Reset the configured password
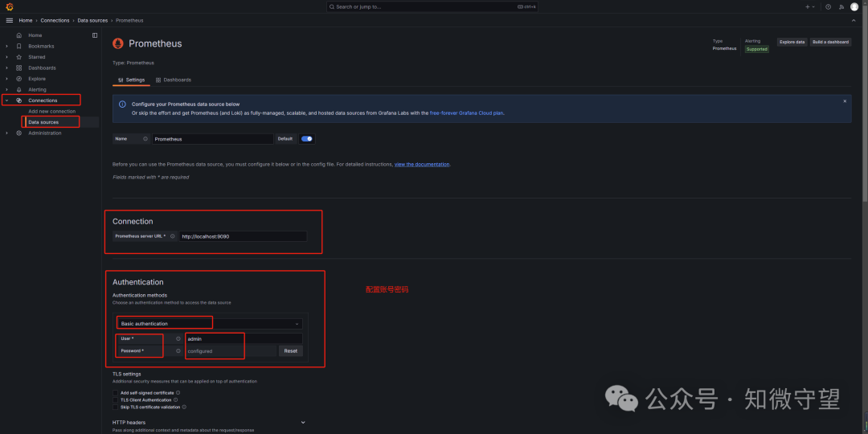The width and height of the screenshot is (868, 434). [291, 351]
